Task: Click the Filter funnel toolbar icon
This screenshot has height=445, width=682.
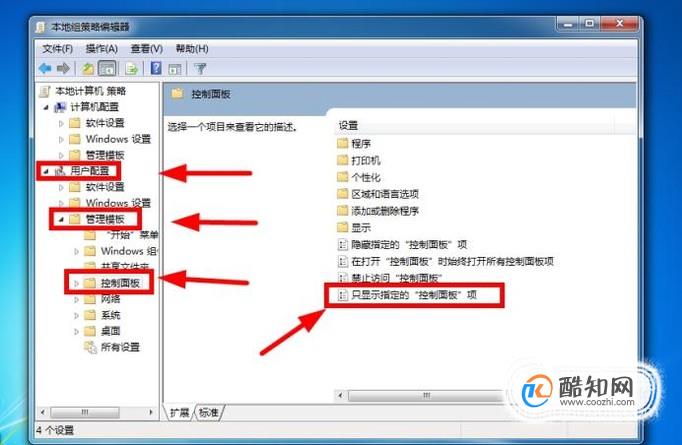Action: click(x=200, y=68)
